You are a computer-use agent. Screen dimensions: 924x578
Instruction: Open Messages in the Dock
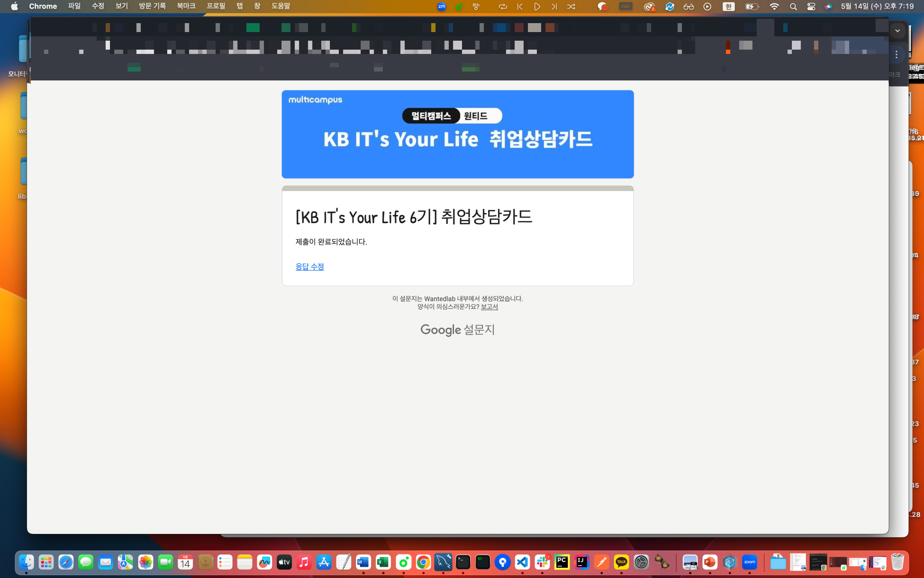click(86, 562)
